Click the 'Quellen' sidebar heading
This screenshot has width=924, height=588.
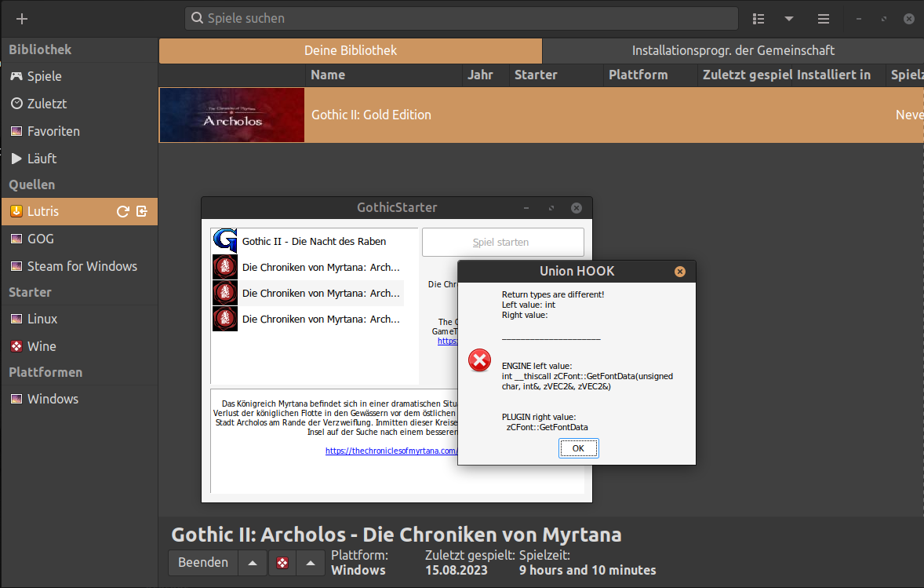coord(32,184)
